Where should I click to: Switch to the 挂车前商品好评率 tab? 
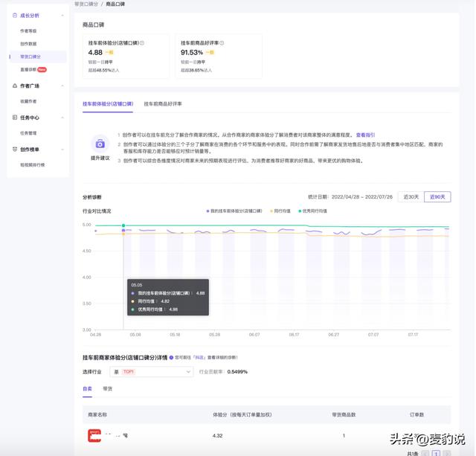coord(163,104)
